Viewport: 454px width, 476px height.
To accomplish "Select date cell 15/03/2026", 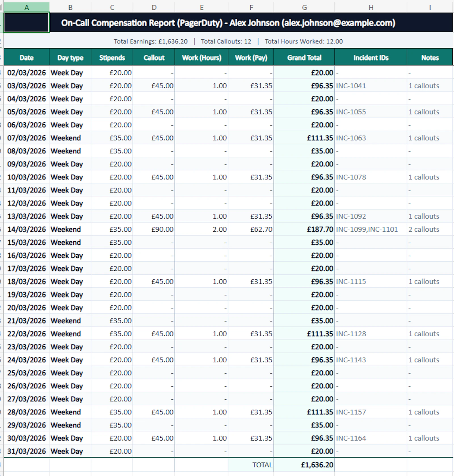I will point(26,242).
